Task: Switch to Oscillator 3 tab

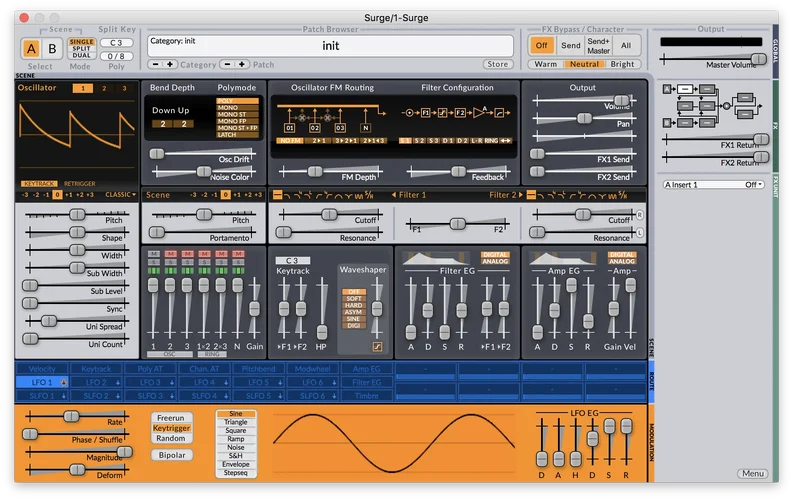Action: point(124,88)
